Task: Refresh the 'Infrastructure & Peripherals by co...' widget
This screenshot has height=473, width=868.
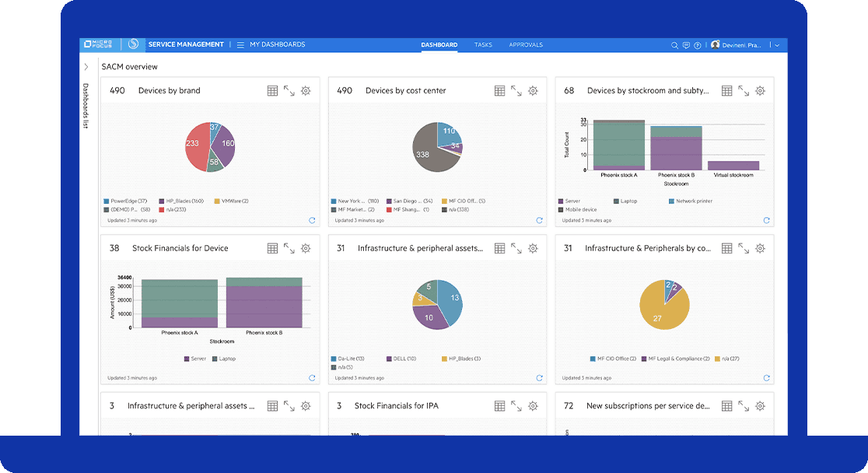Action: 767,378
